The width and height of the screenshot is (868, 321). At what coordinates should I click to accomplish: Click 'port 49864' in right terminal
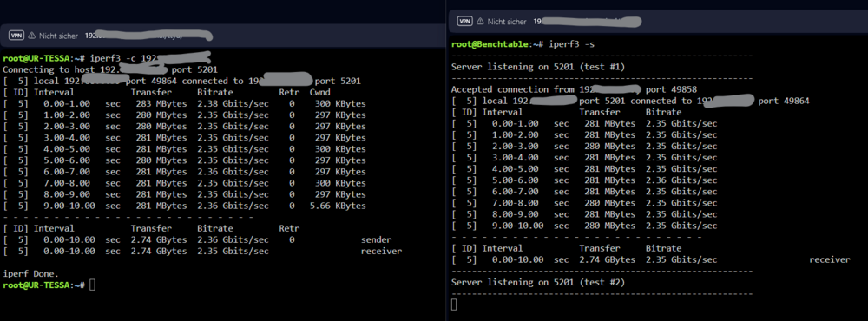(784, 101)
